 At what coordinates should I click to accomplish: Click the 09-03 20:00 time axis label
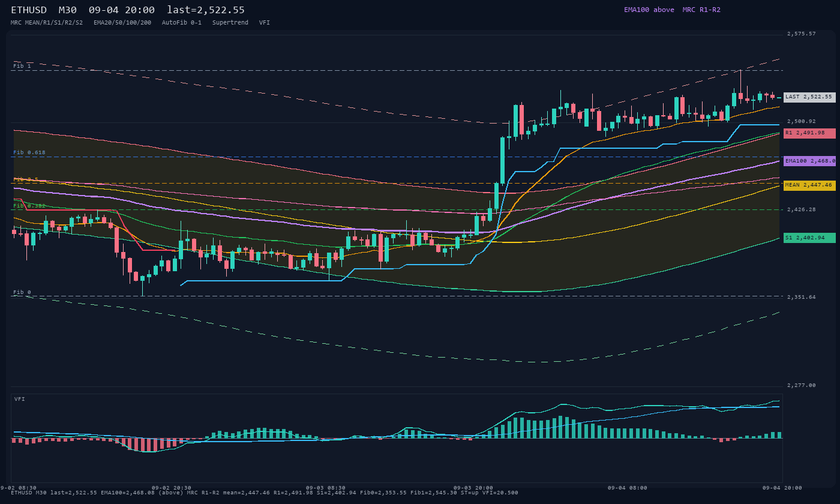[473, 488]
